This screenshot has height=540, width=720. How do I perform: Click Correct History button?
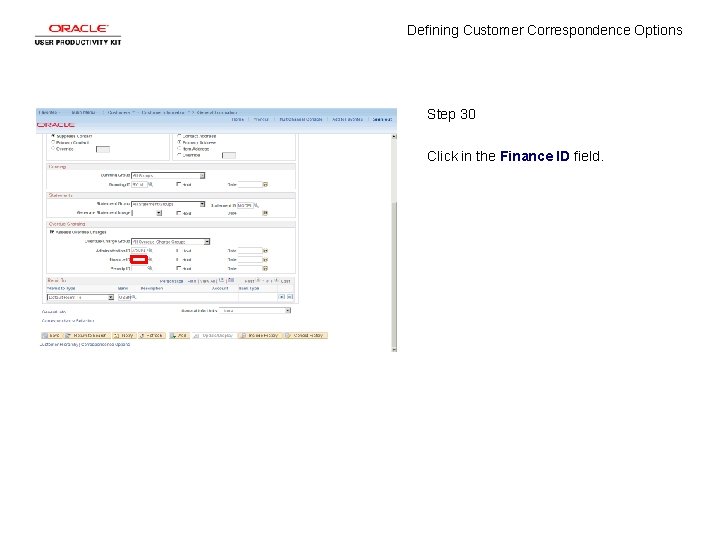(x=305, y=336)
